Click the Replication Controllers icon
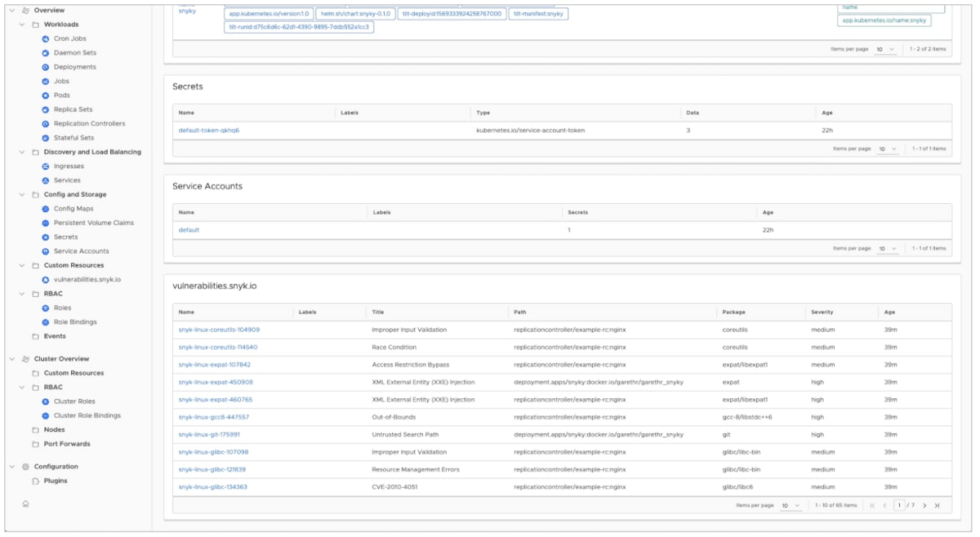The image size is (980, 537). point(46,124)
